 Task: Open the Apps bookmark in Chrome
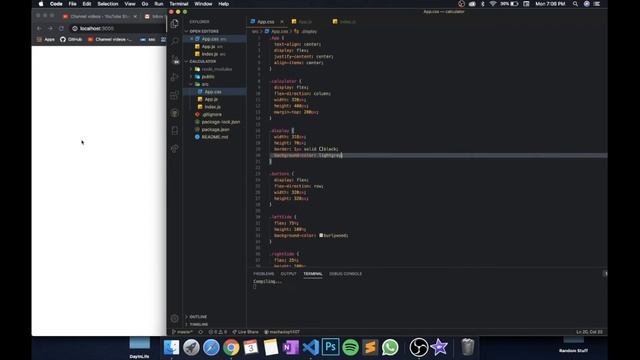tap(46, 40)
